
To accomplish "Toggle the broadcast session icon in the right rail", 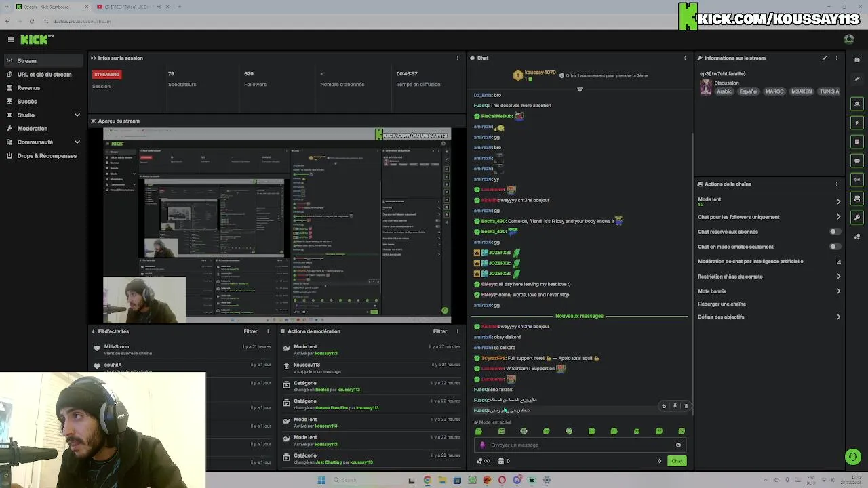I will [x=857, y=180].
